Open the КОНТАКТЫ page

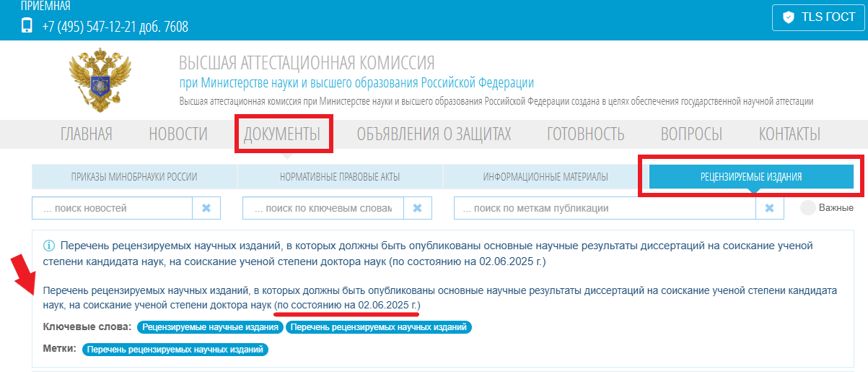tap(789, 134)
